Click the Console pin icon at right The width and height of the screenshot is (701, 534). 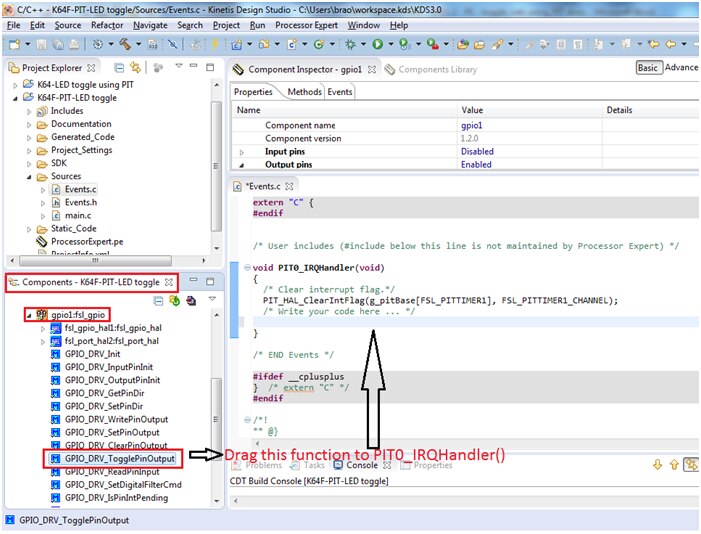tap(692, 465)
